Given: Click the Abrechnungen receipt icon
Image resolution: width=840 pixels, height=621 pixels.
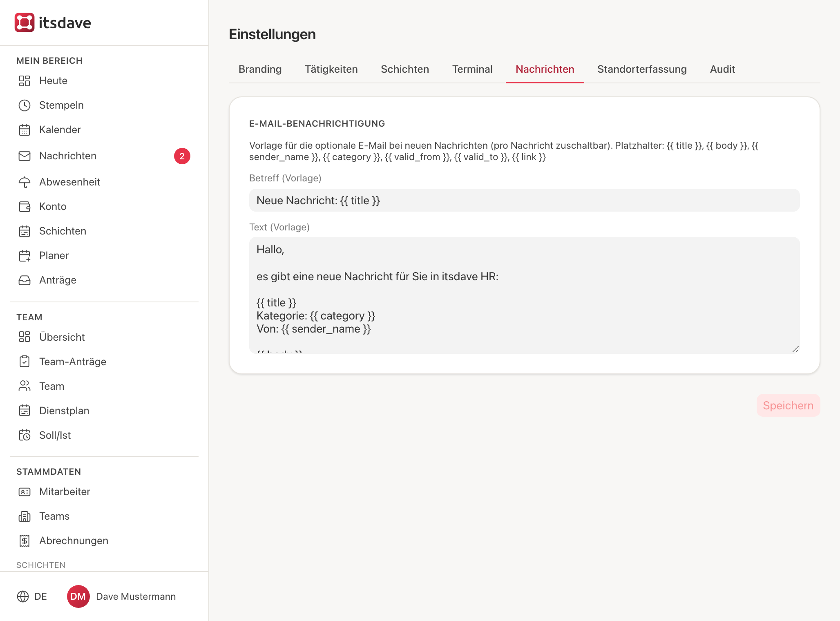Looking at the screenshot, I should [x=25, y=541].
